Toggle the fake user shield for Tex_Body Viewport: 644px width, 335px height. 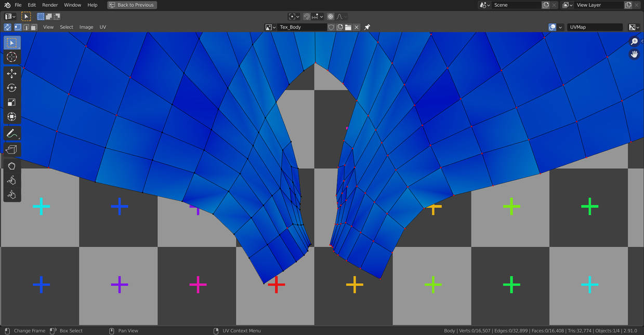tap(331, 27)
